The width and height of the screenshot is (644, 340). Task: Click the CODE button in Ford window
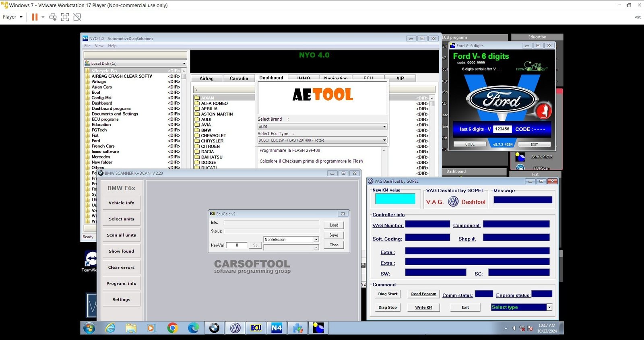tap(470, 144)
